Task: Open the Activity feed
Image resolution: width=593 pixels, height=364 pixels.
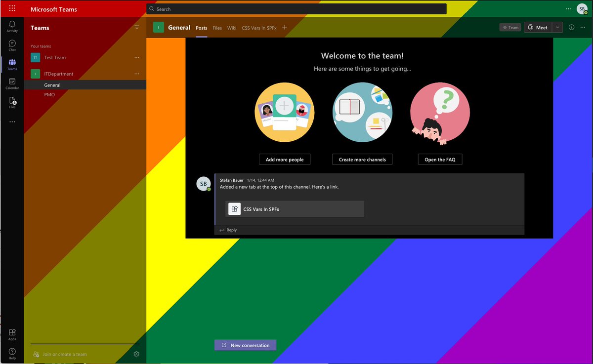Action: pos(12,26)
